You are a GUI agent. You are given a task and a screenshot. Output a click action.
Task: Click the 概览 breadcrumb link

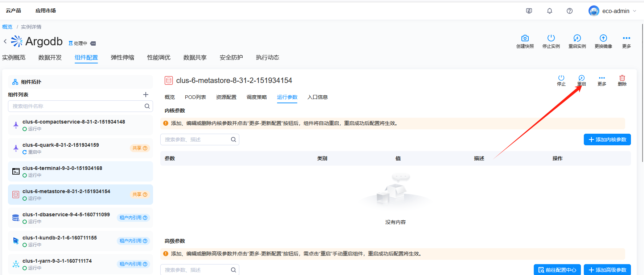coord(7,27)
